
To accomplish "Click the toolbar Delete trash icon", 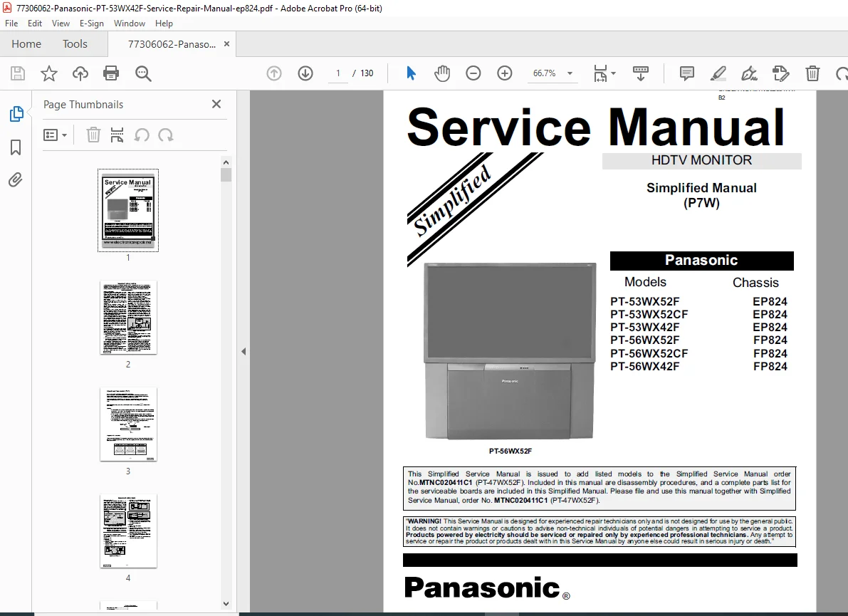I will pyautogui.click(x=812, y=73).
